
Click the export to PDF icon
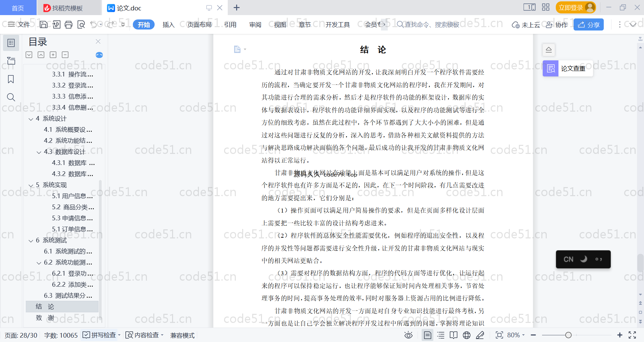click(56, 24)
